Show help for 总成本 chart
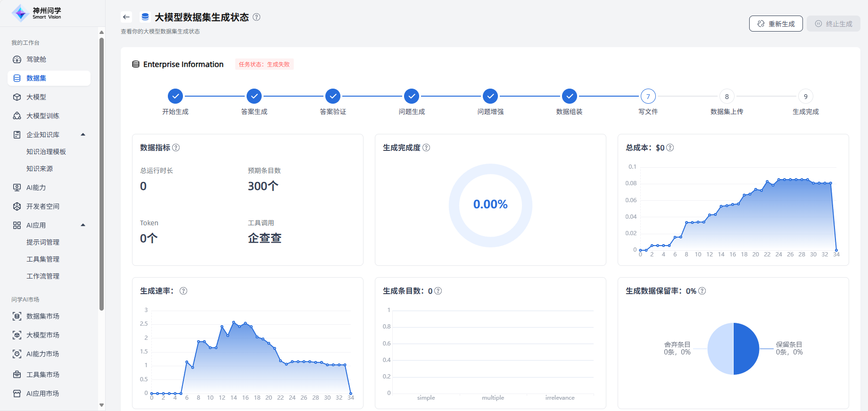868x411 pixels. [670, 148]
